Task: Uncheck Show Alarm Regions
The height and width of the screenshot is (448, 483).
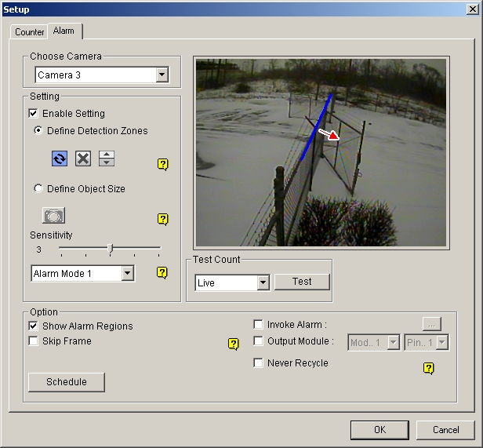Action: pos(33,326)
